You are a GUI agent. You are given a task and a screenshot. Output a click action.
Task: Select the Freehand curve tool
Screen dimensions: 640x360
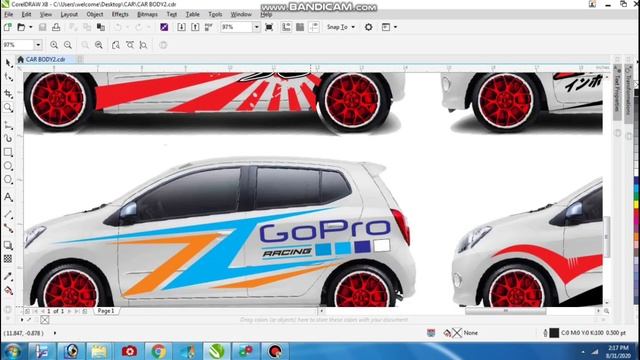tap(8, 125)
